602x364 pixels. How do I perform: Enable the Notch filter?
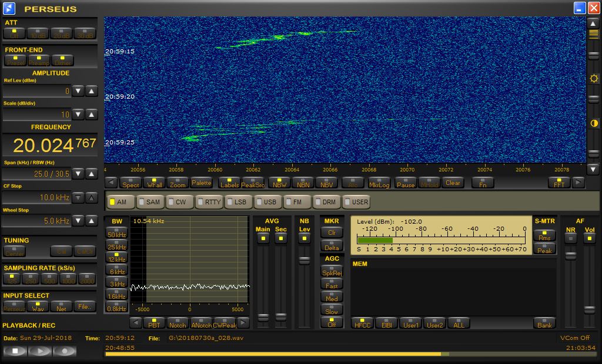[x=178, y=323]
